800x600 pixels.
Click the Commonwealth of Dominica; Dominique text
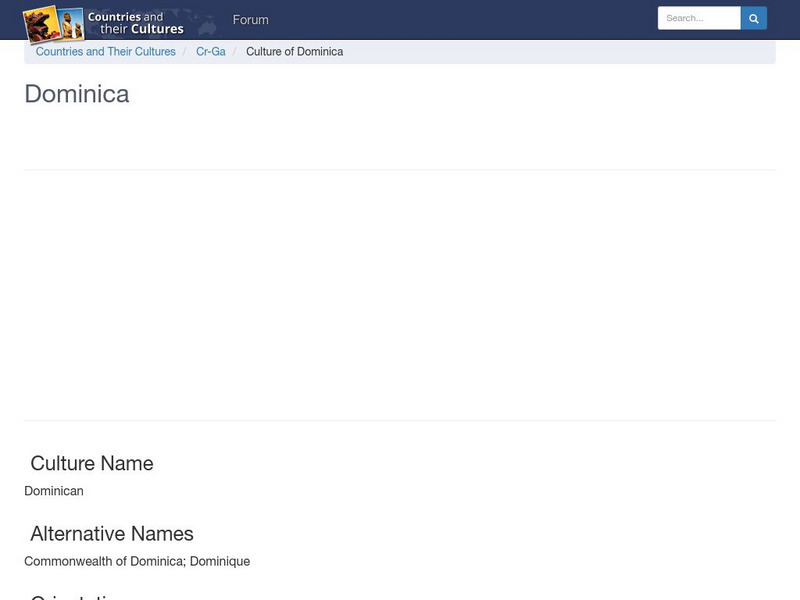click(137, 561)
